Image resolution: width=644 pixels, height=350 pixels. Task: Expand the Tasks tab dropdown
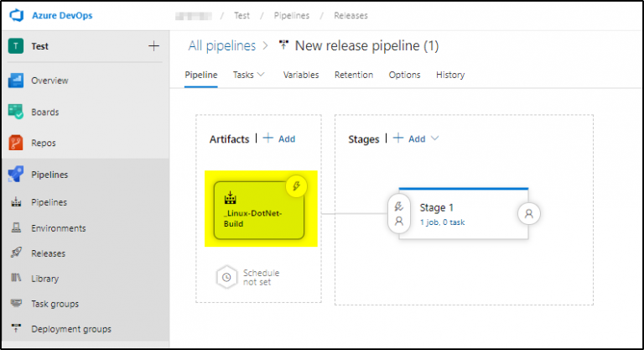click(x=248, y=75)
